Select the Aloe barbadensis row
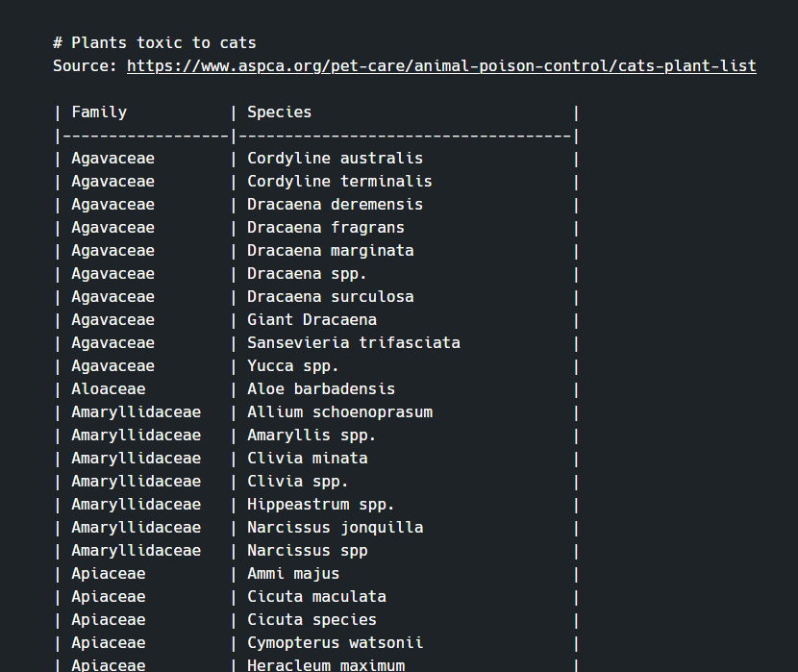This screenshot has height=672, width=798. (x=321, y=388)
